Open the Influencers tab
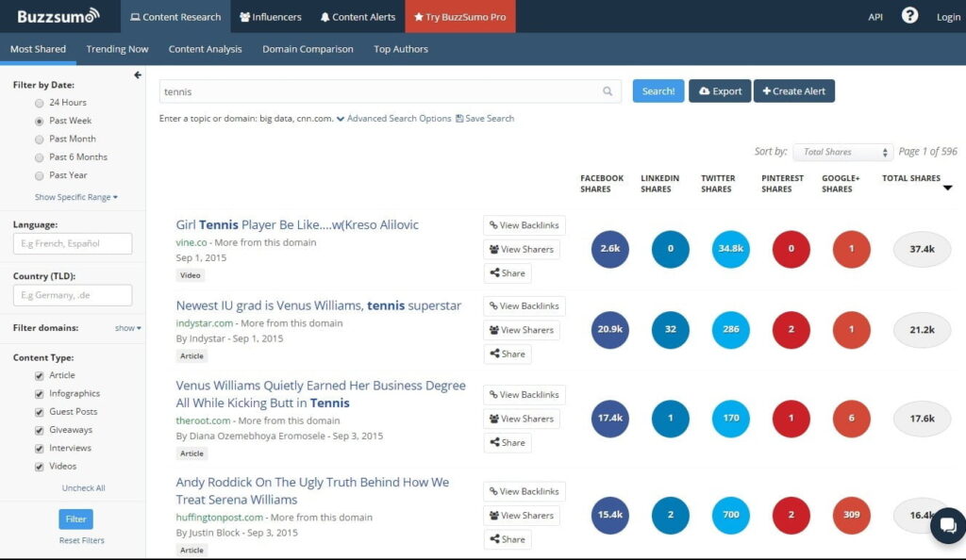The width and height of the screenshot is (966, 560). (271, 17)
